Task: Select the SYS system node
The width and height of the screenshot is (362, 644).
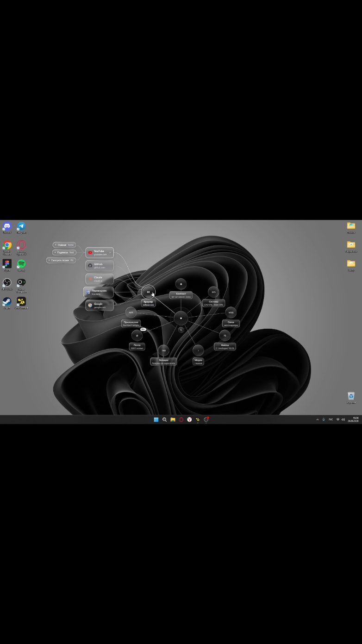Action: click(x=213, y=292)
